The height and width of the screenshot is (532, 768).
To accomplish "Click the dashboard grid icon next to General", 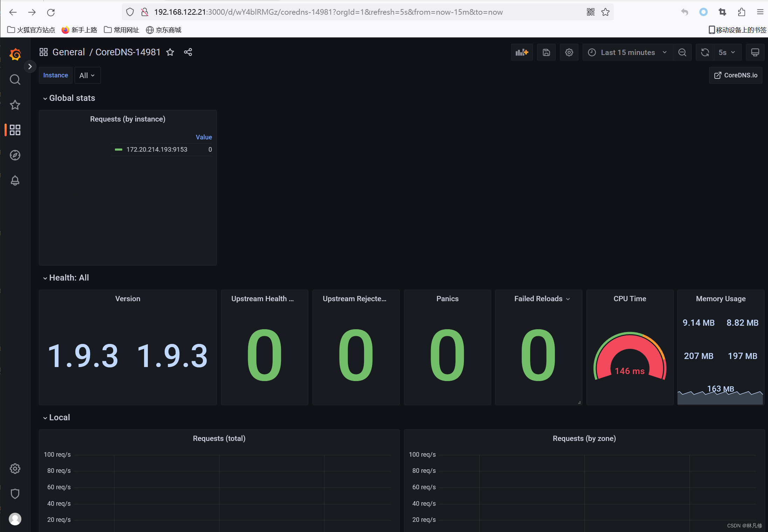I will 43,52.
